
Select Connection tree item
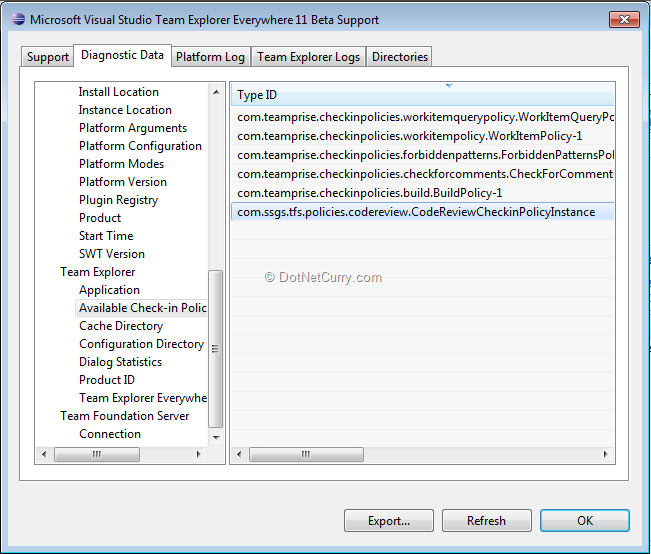tap(110, 434)
